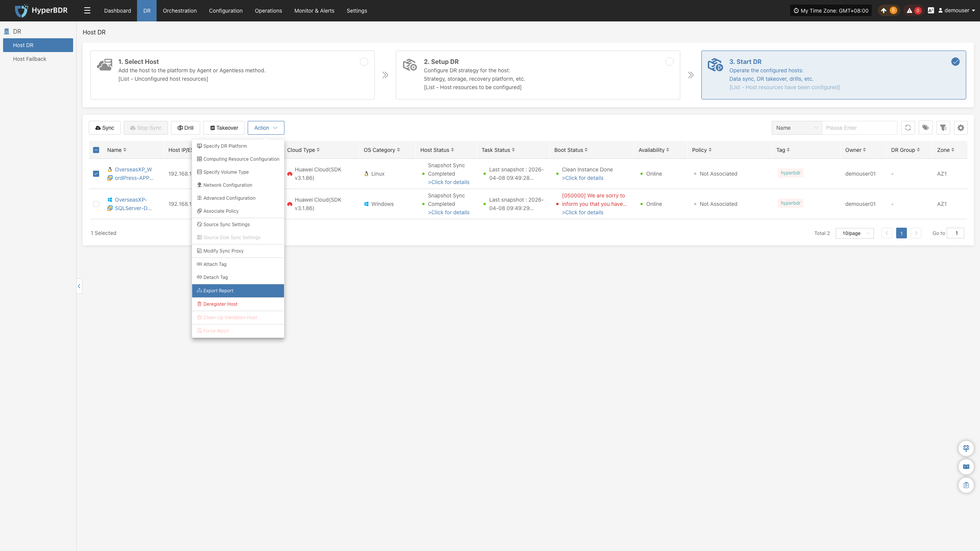Click page number 1 in pagination
Image resolution: width=980 pixels, height=551 pixels.
click(x=902, y=233)
